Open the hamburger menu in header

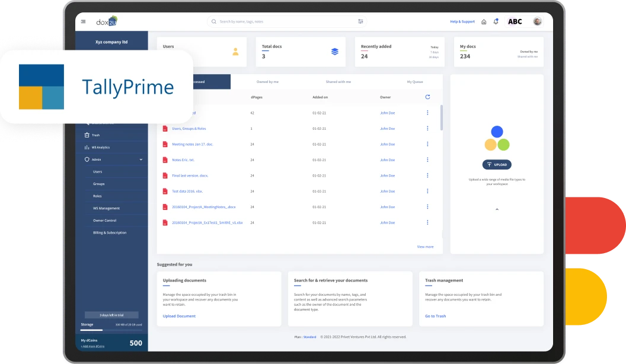point(83,21)
